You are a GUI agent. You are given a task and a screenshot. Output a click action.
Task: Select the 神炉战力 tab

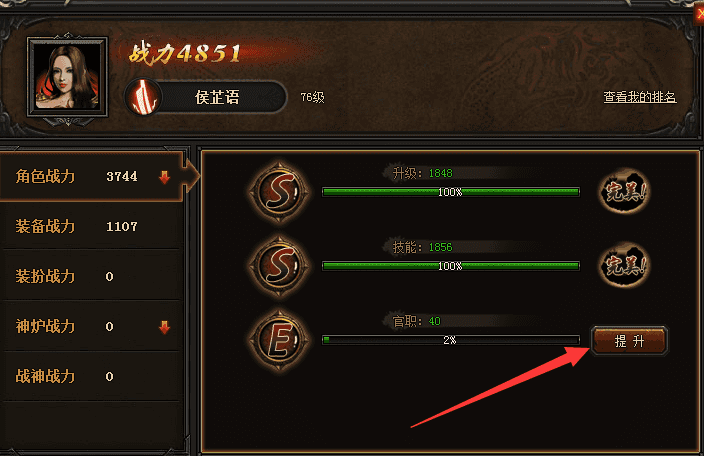pos(92,326)
